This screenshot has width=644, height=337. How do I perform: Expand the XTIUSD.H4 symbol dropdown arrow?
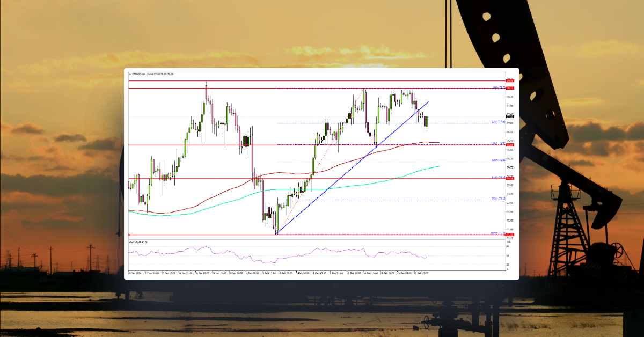click(x=130, y=75)
